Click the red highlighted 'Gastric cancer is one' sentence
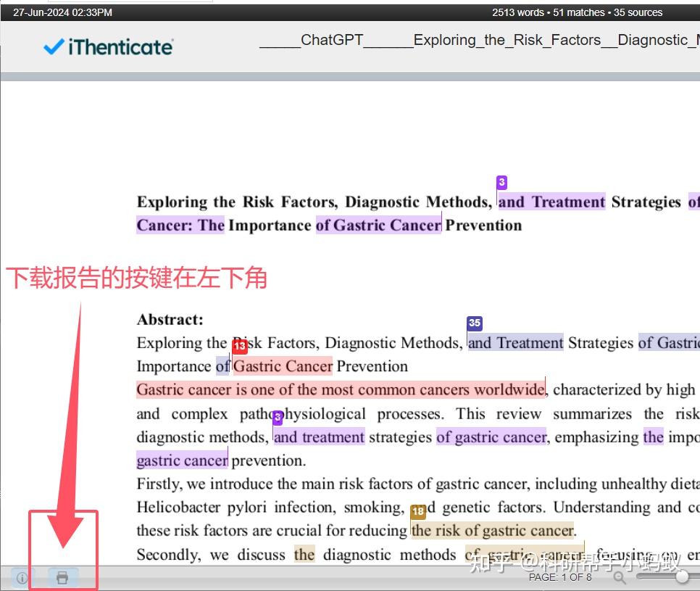 (x=341, y=389)
